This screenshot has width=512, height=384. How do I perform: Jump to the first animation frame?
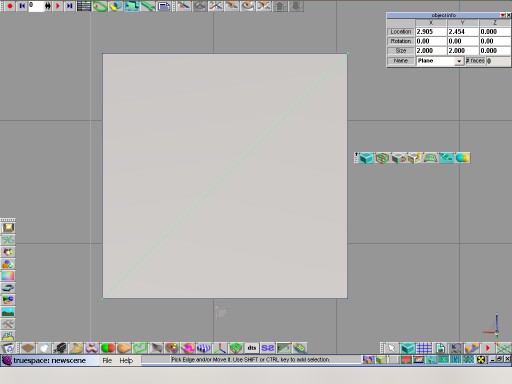pos(22,6)
